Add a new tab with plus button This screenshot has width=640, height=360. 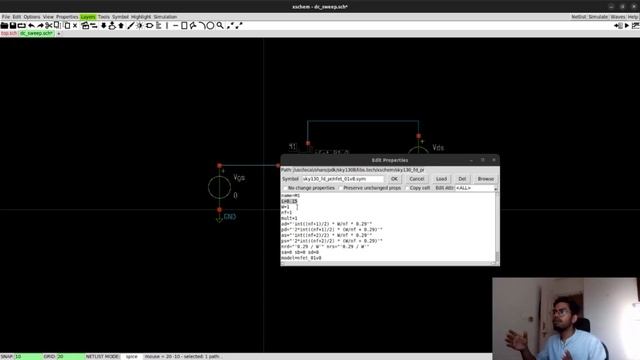(x=59, y=33)
